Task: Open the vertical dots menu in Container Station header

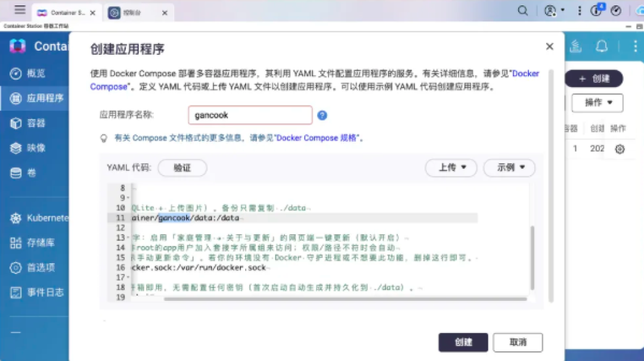Action: [635, 46]
